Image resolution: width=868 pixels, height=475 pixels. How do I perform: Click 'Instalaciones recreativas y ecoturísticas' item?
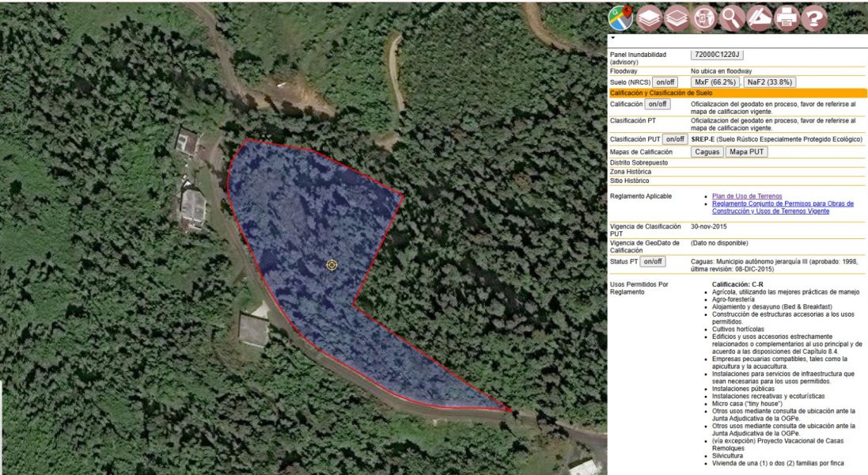[768, 397]
